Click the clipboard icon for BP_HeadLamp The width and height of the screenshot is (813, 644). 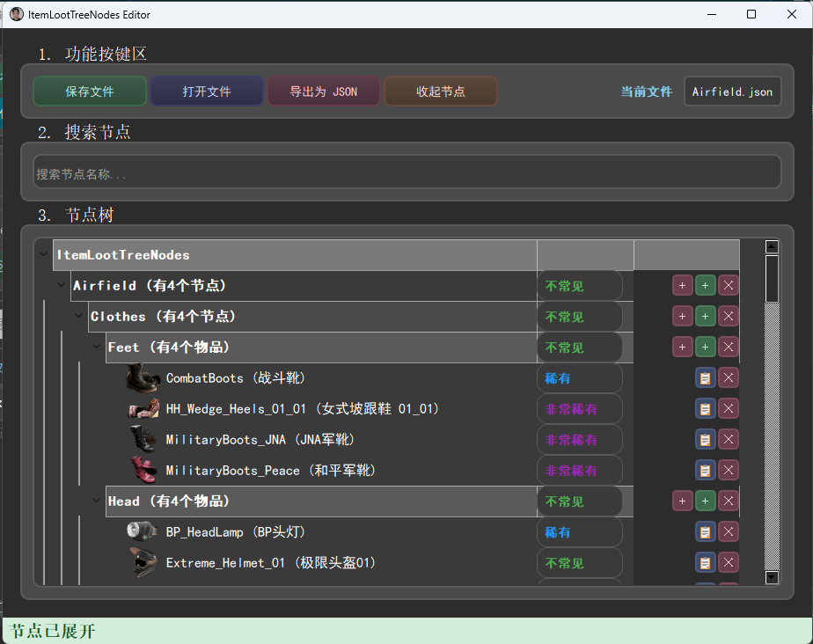click(x=705, y=531)
